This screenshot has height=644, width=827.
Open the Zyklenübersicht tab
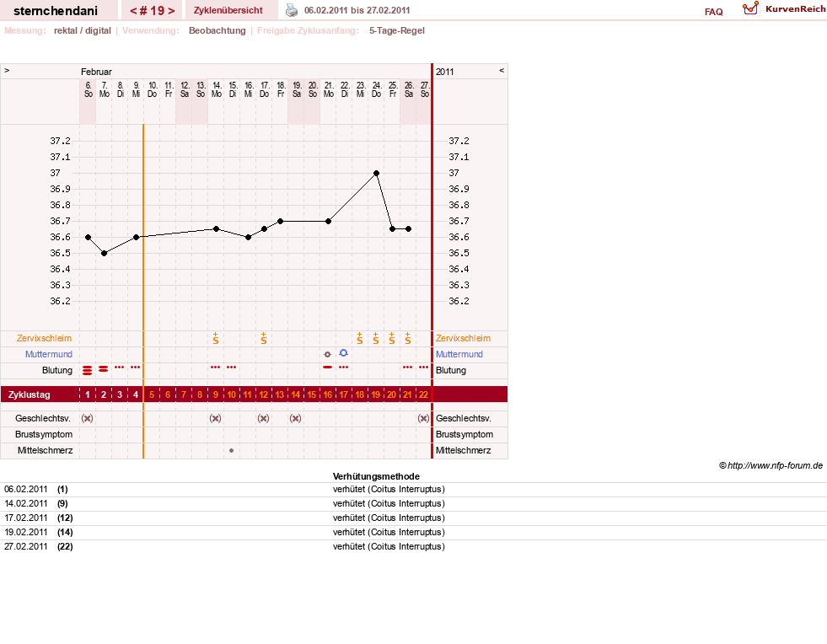[228, 11]
